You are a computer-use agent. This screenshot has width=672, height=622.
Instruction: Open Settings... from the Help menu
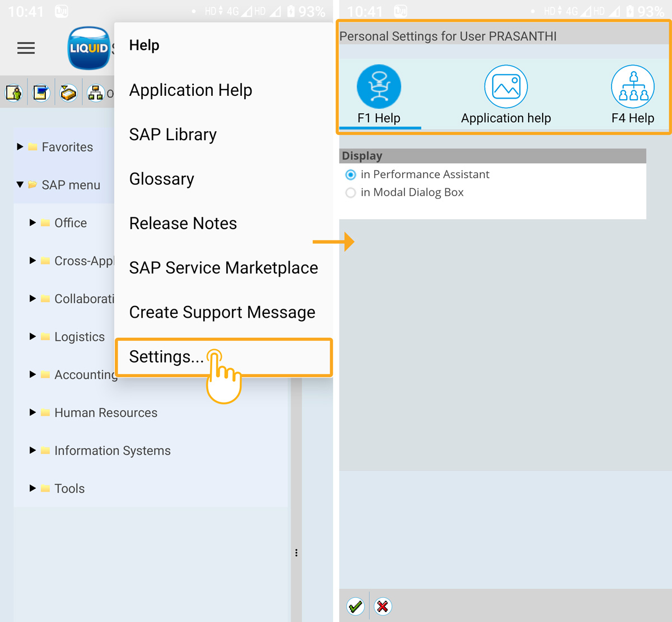(166, 357)
